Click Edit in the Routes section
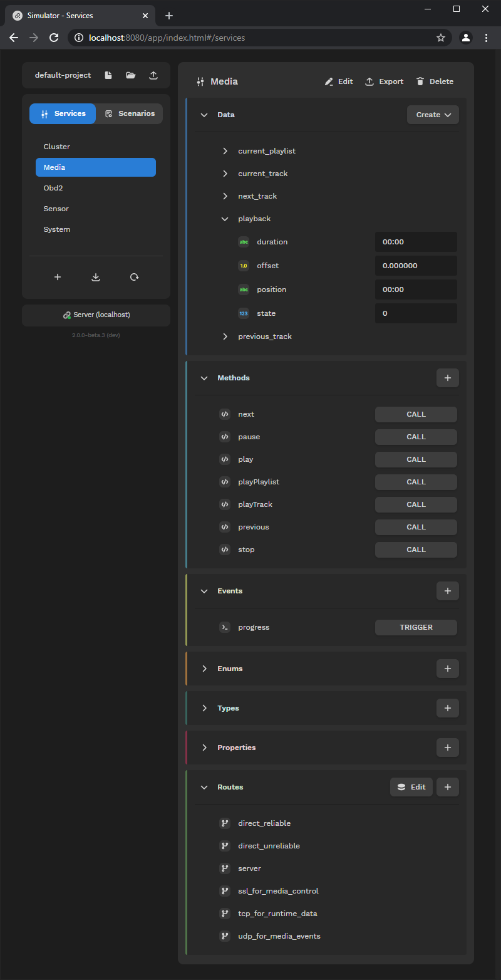The image size is (501, 980). (411, 786)
